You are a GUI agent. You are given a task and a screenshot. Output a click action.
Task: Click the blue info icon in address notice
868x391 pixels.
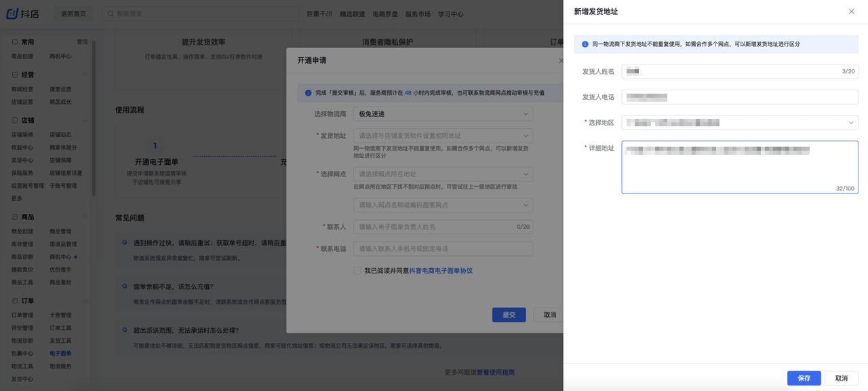(x=585, y=44)
